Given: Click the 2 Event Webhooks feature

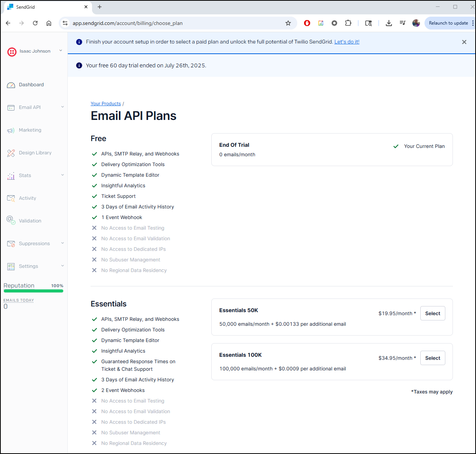Looking at the screenshot, I should 123,390.
